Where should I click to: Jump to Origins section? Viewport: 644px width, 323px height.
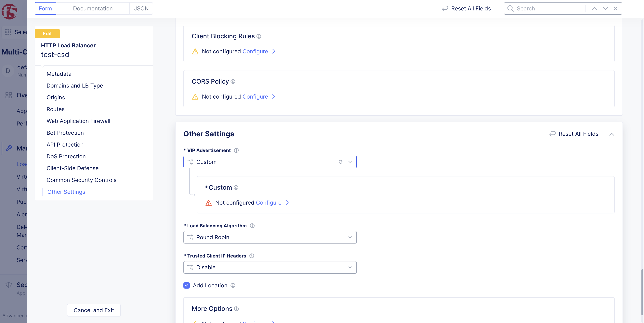pyautogui.click(x=56, y=97)
